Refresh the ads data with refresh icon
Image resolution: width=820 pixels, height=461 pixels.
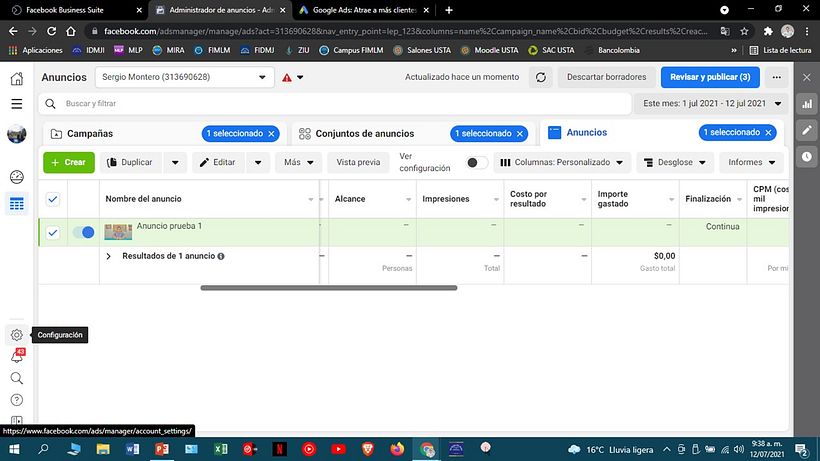click(x=541, y=77)
